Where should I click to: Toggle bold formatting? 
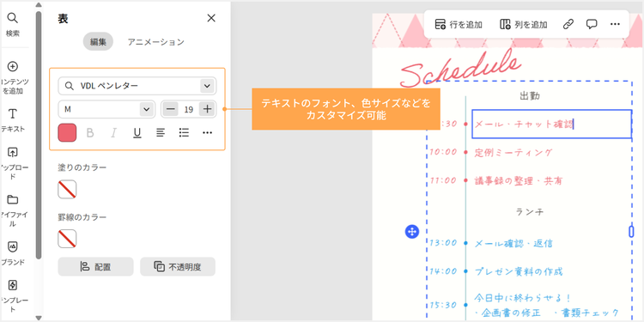(90, 132)
